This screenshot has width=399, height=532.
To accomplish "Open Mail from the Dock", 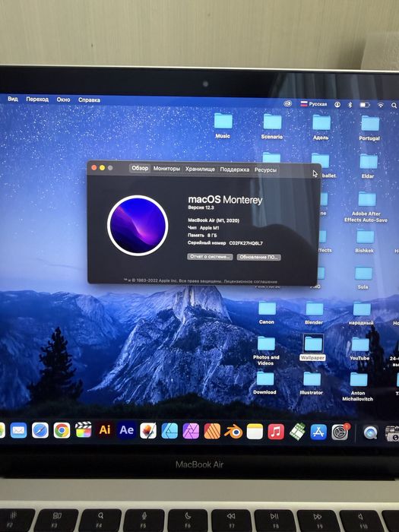I will pyautogui.click(x=18, y=431).
